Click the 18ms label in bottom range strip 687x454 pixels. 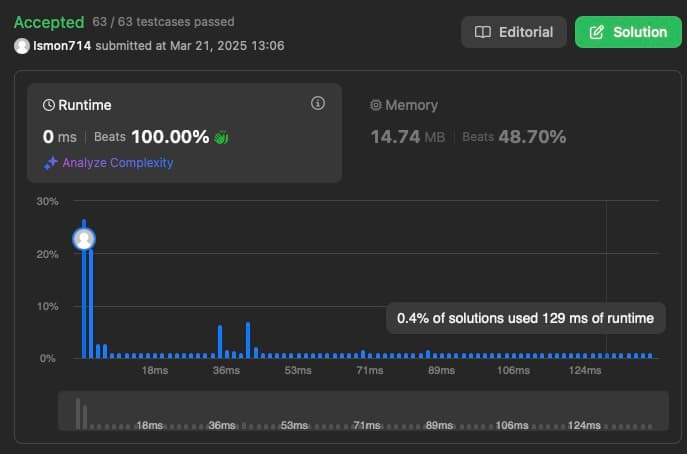(x=149, y=425)
